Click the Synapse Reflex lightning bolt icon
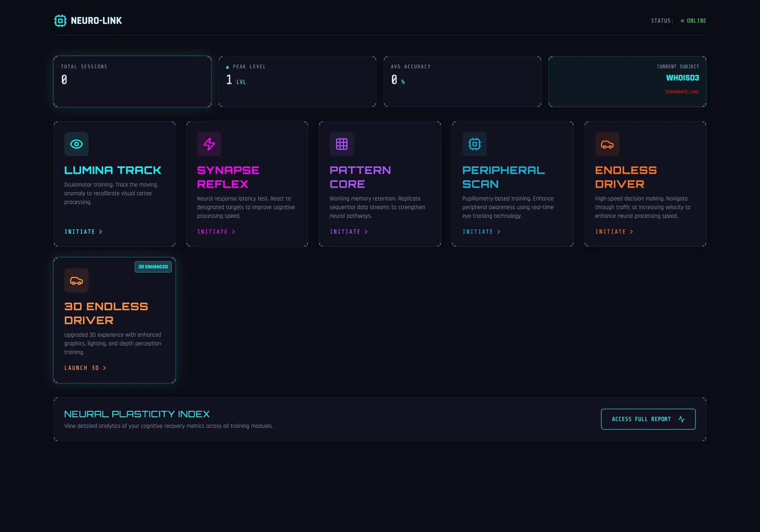Screen dimensions: 760x532 tap(209, 144)
